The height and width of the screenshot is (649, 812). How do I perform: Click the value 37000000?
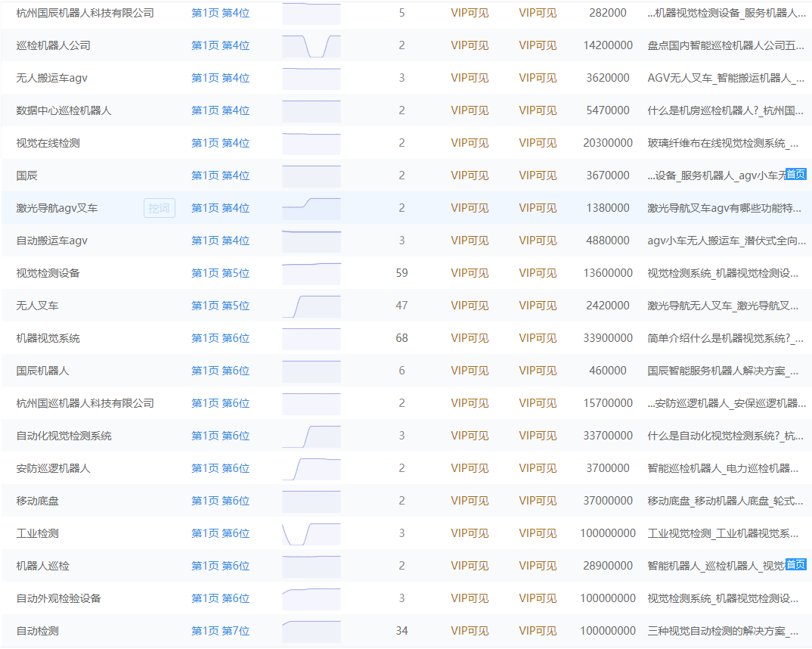pyautogui.click(x=608, y=501)
